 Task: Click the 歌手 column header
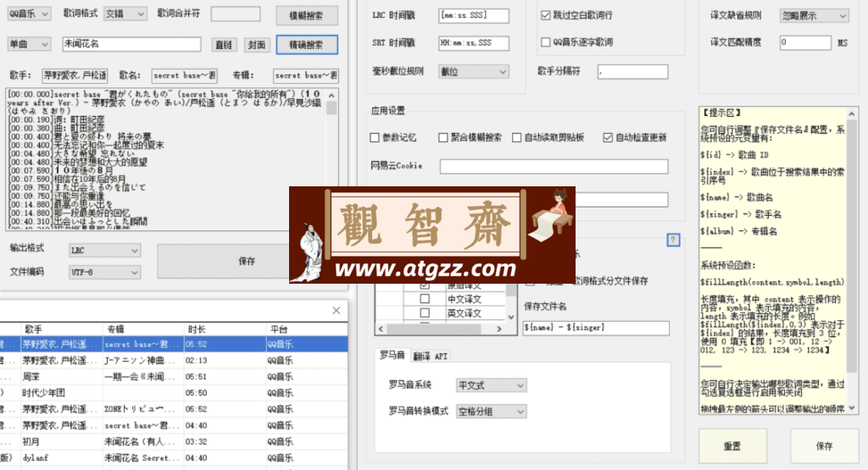pos(61,329)
